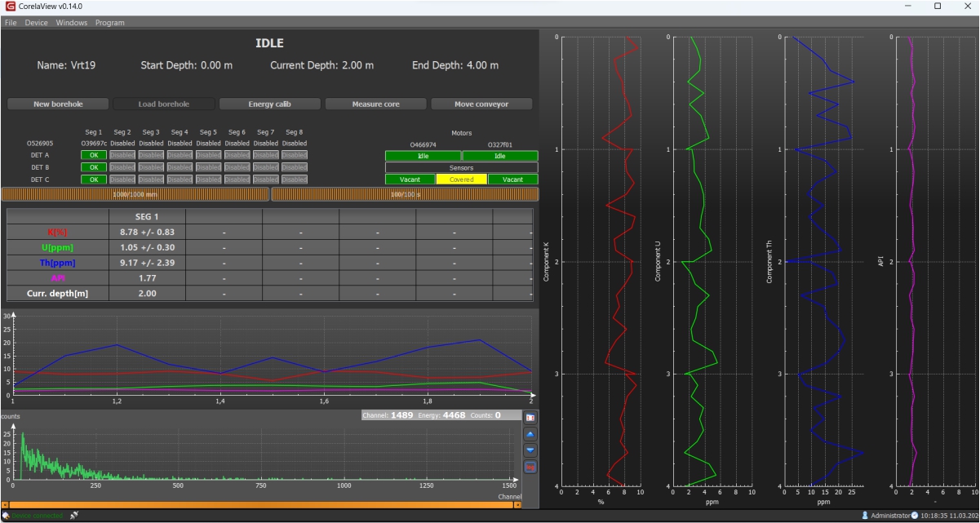Click the Idle status under motor O466974
Image resolution: width=980 pixels, height=523 pixels.
423,156
